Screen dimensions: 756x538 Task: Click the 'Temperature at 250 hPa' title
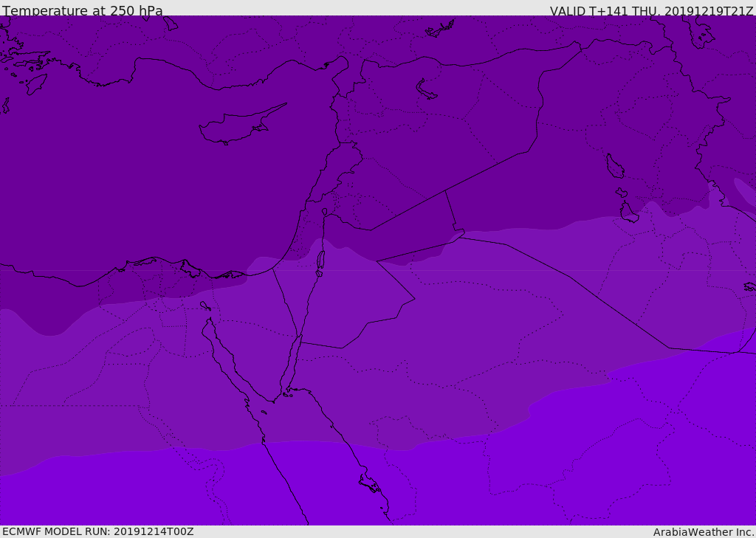coord(83,10)
